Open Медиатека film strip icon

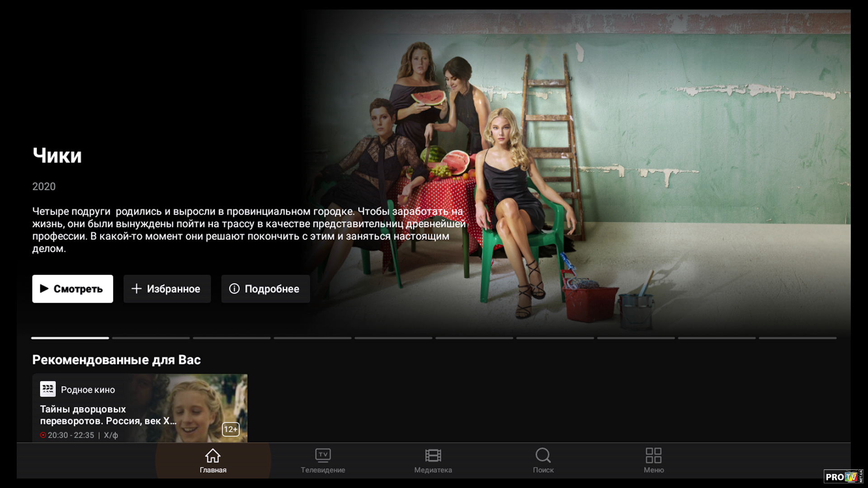point(433,455)
